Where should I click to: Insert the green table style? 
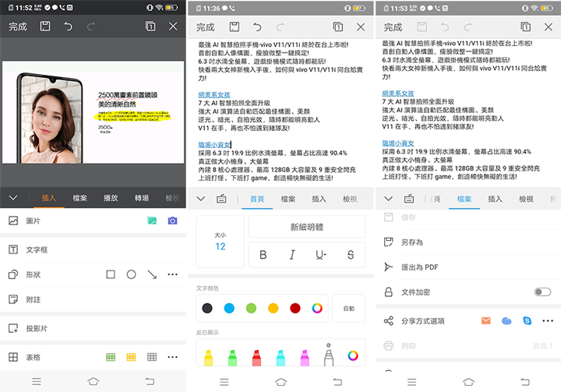[x=111, y=357]
